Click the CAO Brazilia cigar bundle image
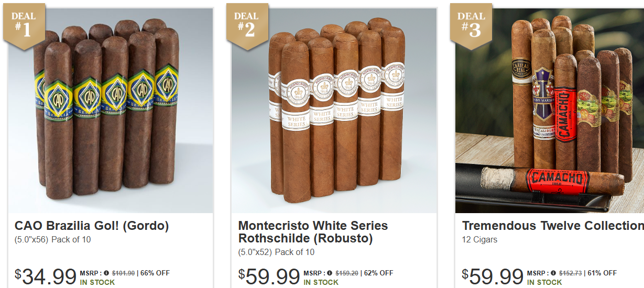644x288 pixels. (x=111, y=110)
